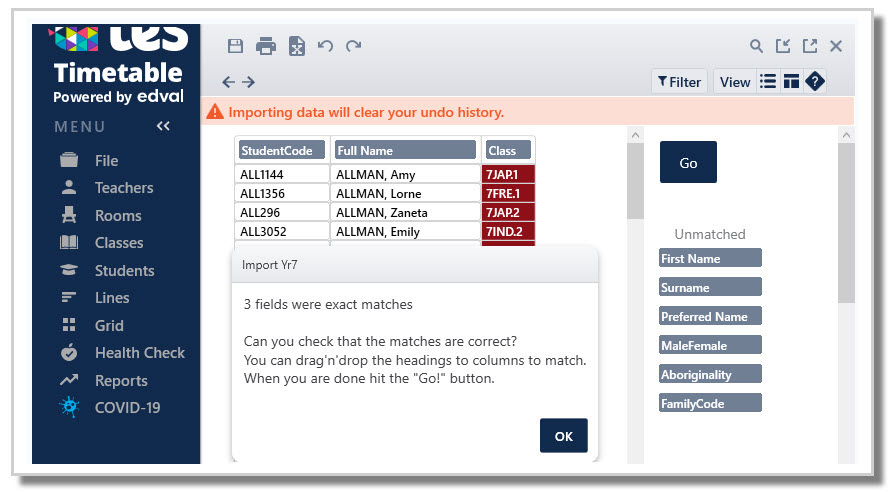Click cell ALL1356

tap(282, 194)
